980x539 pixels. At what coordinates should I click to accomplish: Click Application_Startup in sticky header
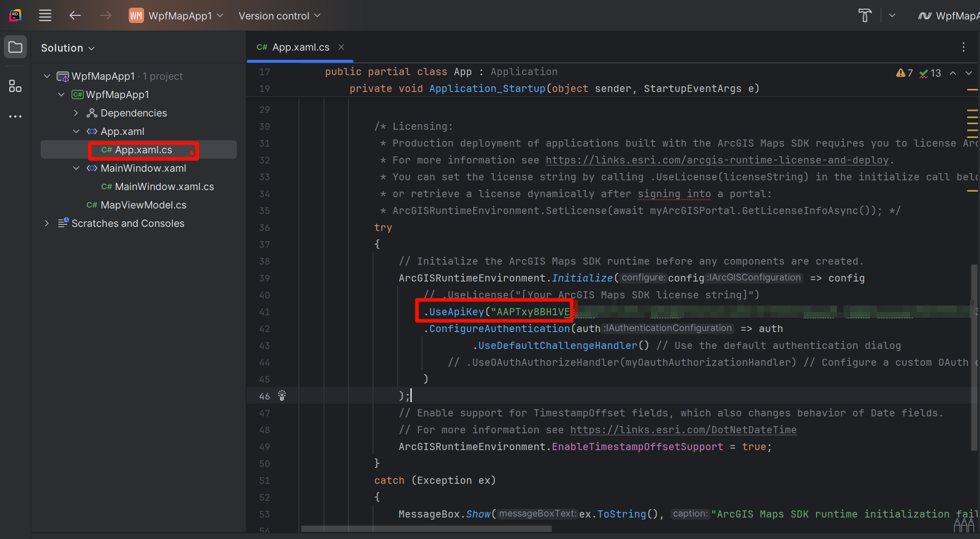(x=487, y=88)
